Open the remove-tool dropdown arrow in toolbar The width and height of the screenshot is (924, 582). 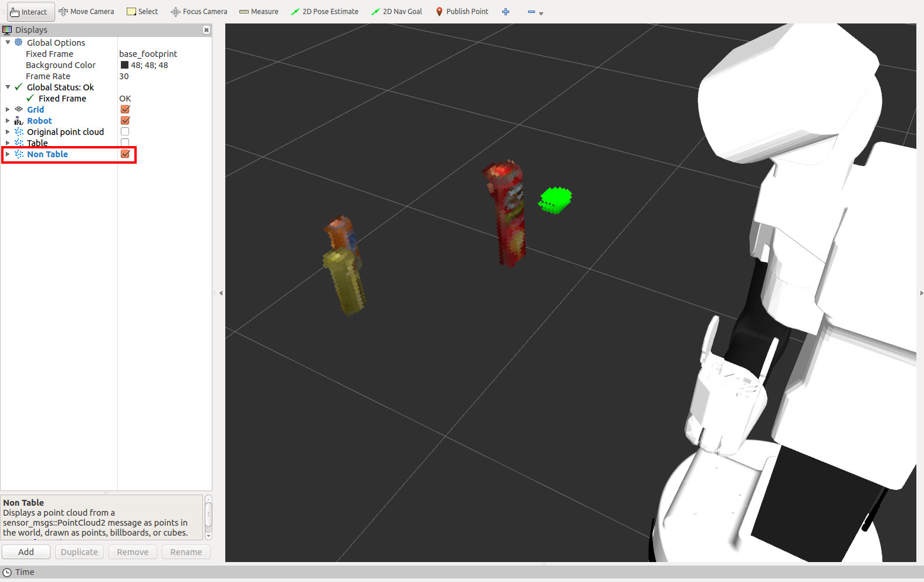click(x=541, y=13)
